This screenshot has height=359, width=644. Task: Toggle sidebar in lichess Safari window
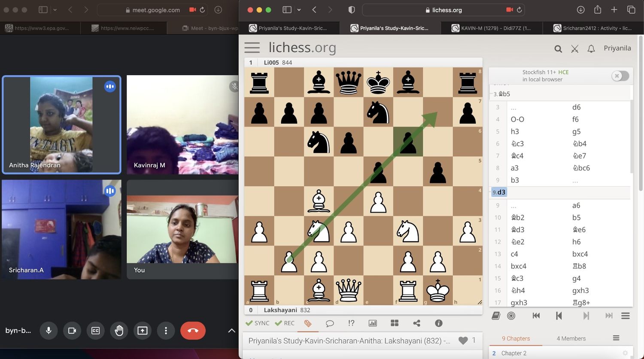pyautogui.click(x=287, y=9)
